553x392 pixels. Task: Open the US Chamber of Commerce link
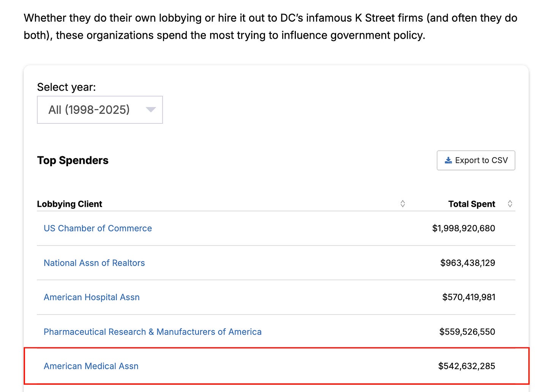[x=98, y=228]
